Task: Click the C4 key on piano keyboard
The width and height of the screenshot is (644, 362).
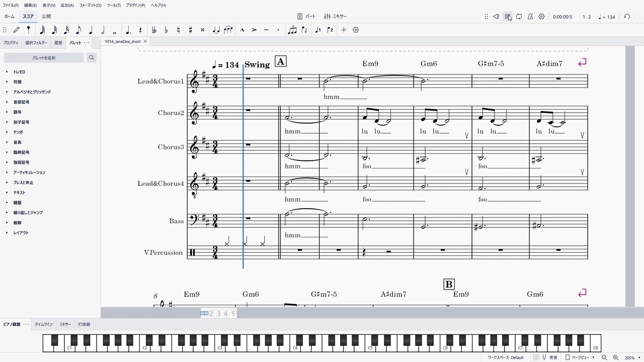Action: 295,346
